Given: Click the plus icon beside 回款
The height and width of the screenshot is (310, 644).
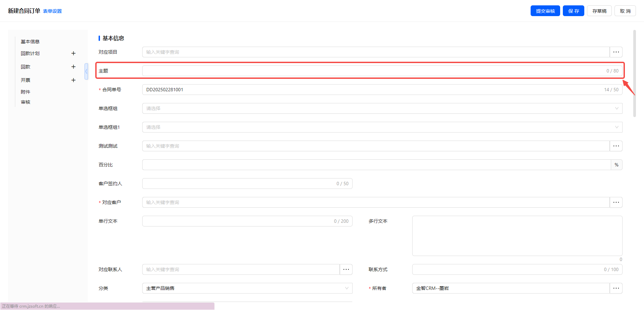Looking at the screenshot, I should point(73,67).
